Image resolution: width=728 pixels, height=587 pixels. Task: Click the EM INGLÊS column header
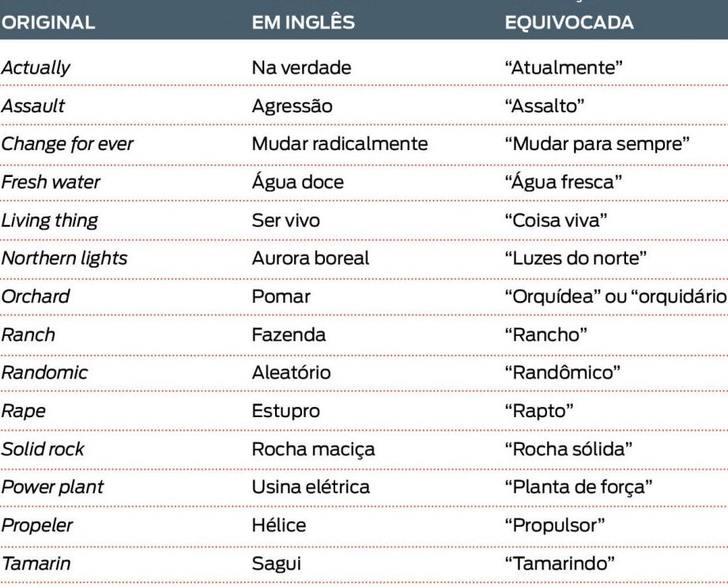click(304, 22)
